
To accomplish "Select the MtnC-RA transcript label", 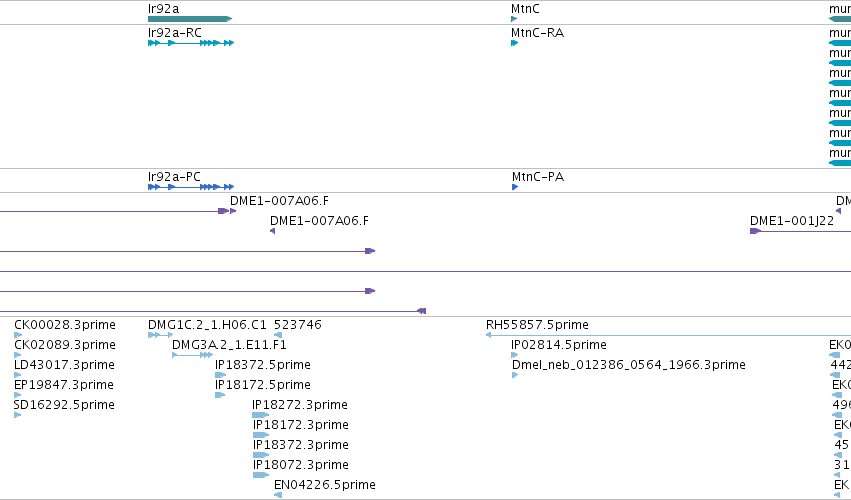I will point(537,33).
